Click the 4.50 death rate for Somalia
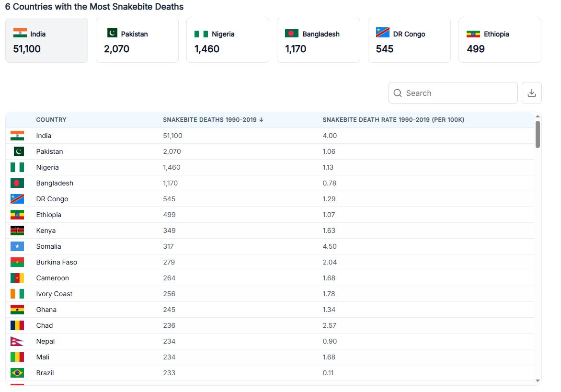This screenshot has width=561, height=392. pos(330,246)
